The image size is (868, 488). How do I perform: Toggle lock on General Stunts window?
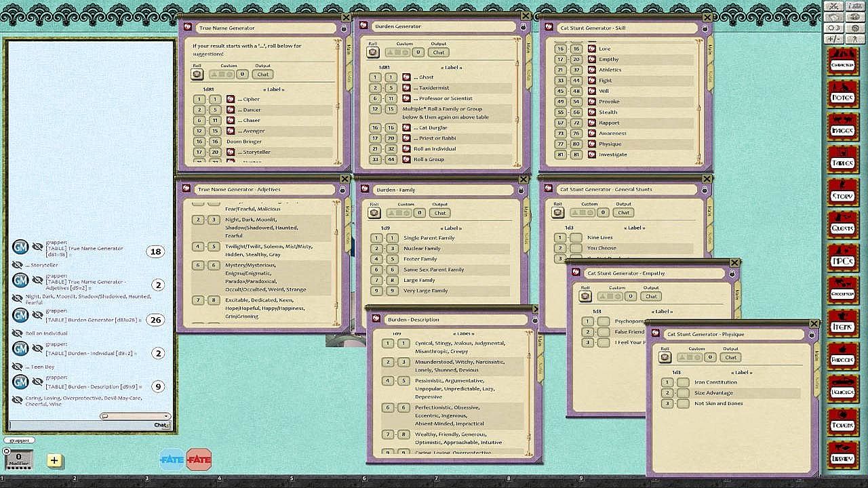[705, 190]
